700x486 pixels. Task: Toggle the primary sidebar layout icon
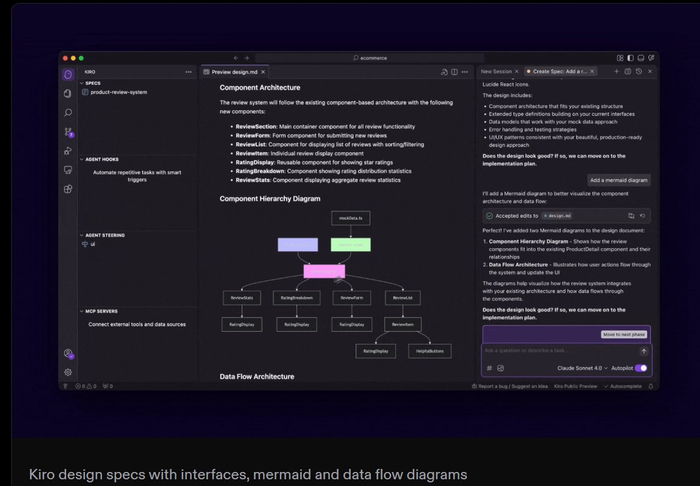(630, 58)
